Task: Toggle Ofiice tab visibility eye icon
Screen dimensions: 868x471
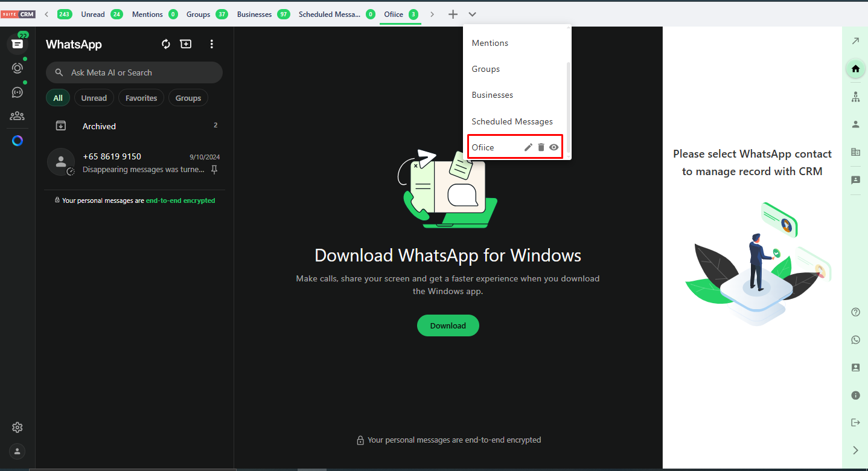Action: (554, 147)
